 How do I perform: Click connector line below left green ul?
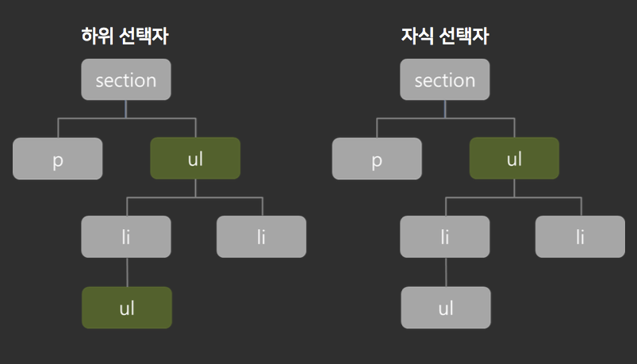pos(195,188)
